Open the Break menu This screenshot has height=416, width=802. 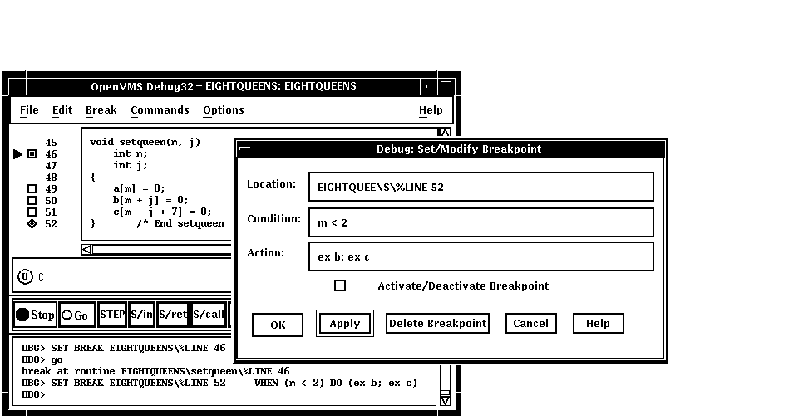click(x=101, y=110)
